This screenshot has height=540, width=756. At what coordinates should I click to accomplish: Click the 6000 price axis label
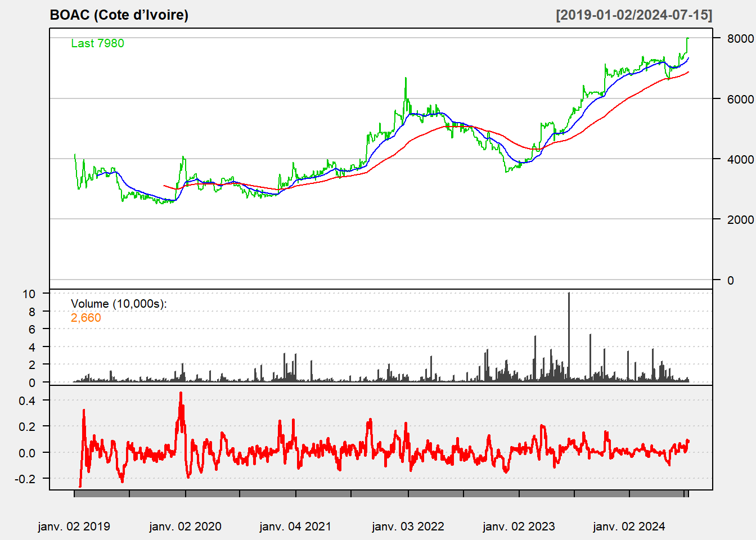click(740, 99)
